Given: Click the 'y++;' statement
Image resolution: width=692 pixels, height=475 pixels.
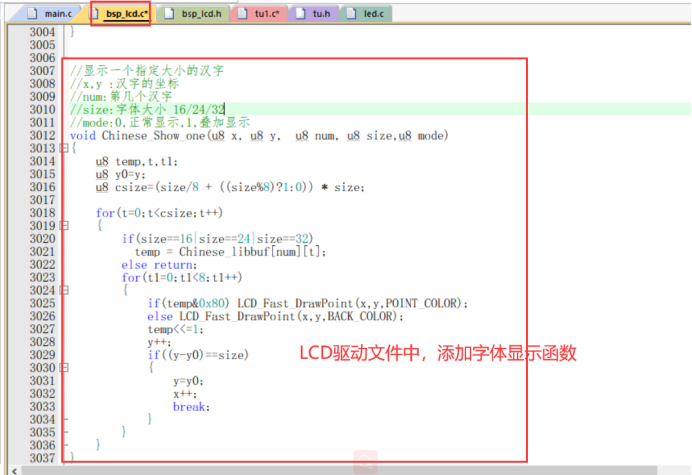Looking at the screenshot, I should point(159,342).
